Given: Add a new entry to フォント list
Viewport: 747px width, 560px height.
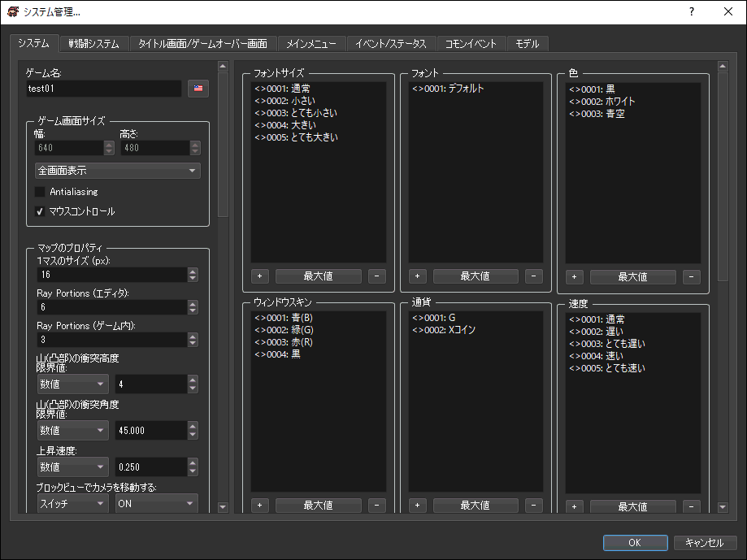Looking at the screenshot, I should point(417,276).
